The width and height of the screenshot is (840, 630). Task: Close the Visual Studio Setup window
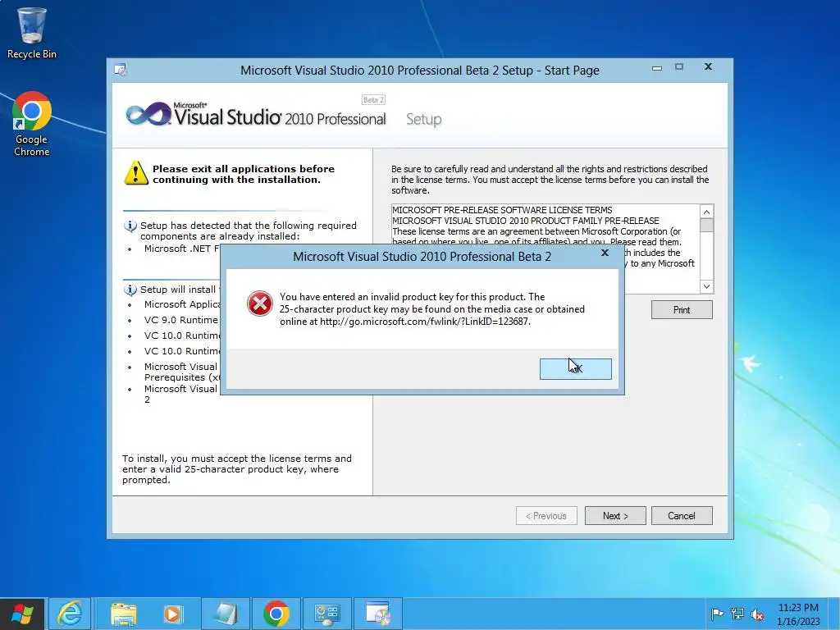click(708, 66)
